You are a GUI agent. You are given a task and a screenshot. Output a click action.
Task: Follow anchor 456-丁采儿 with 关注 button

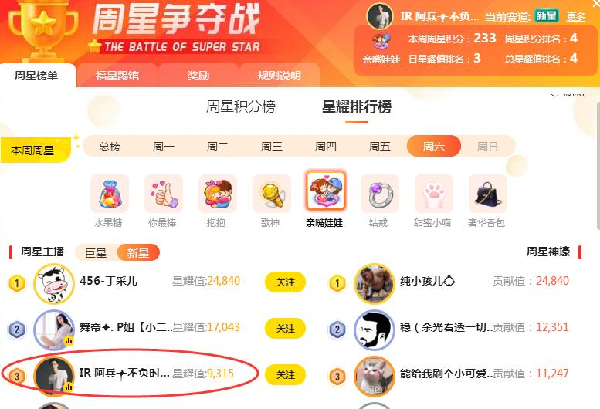point(285,282)
